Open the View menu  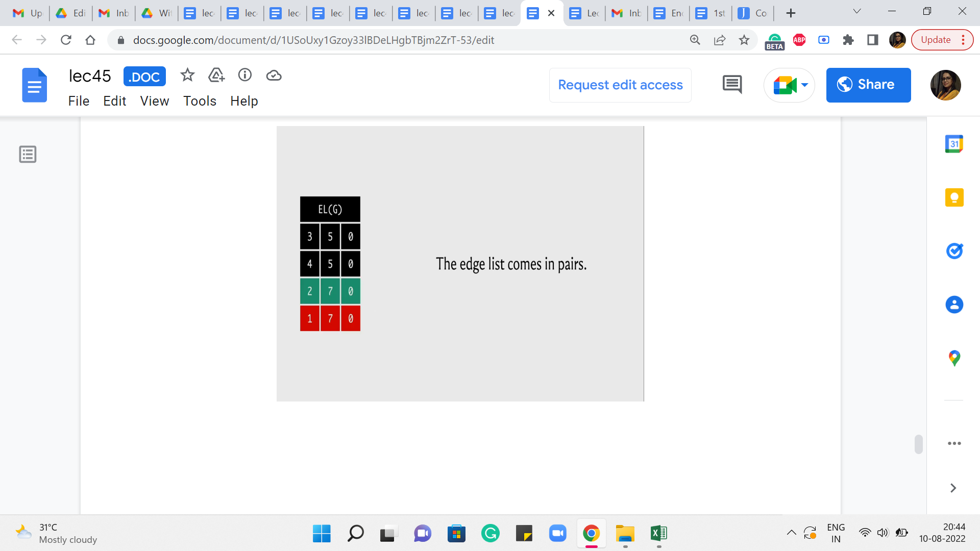[154, 101]
